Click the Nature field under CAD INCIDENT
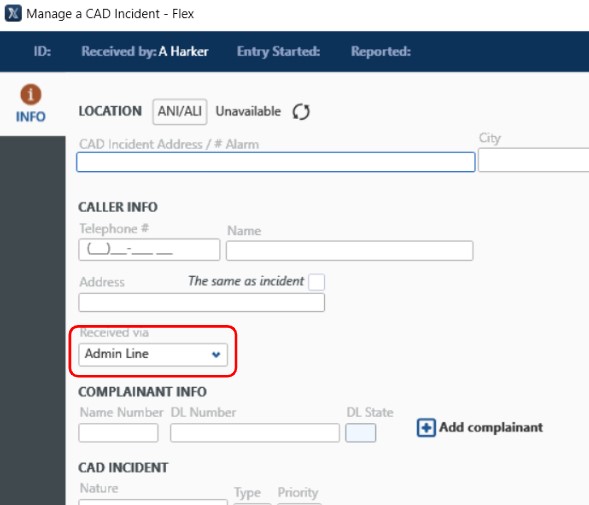The width and height of the screenshot is (589, 505). (x=153, y=502)
